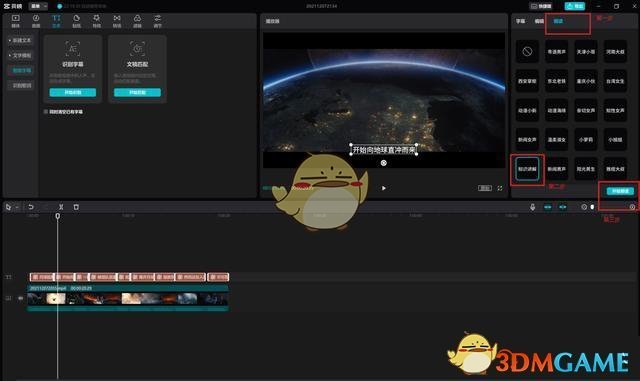Open the menu dropdown beside the app logo
This screenshot has height=381, width=640.
coord(38,6)
